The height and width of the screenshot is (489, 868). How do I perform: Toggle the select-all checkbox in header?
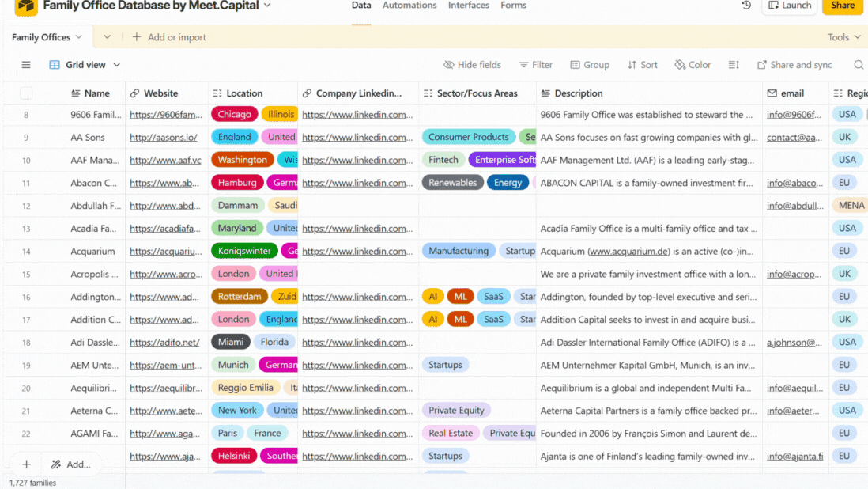pos(26,93)
